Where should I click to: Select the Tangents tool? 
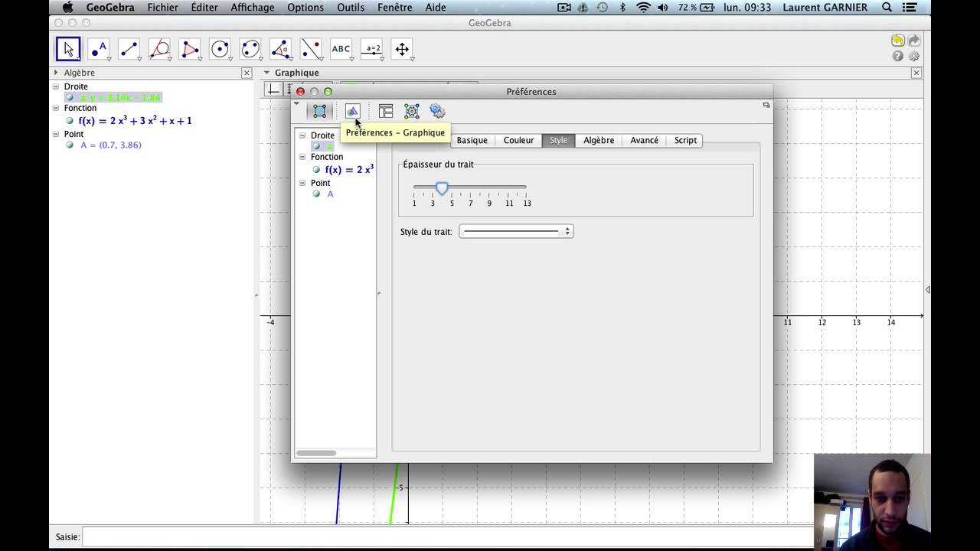tap(159, 49)
